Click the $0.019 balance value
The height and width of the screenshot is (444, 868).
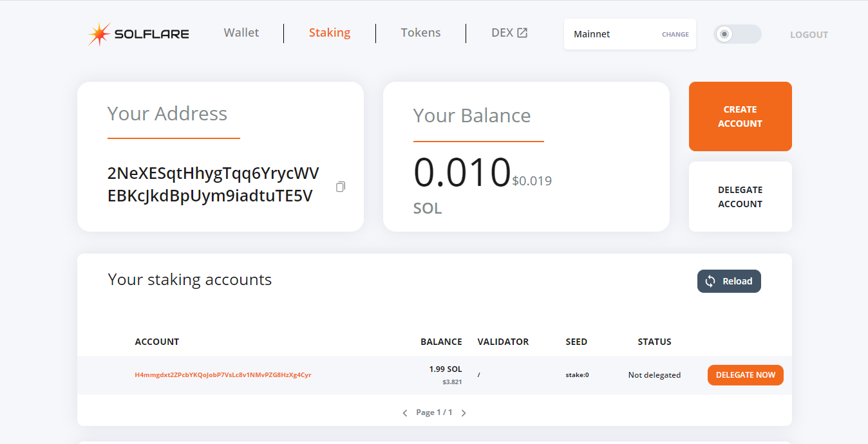(532, 181)
